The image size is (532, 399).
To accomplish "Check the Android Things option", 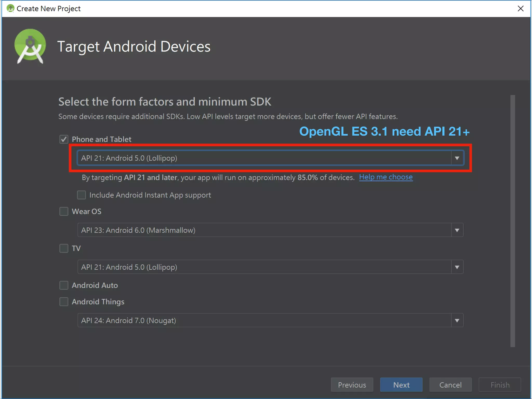I will click(64, 302).
